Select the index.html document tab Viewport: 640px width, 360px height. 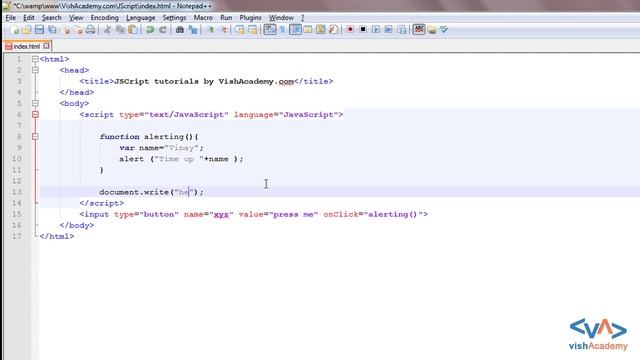(x=27, y=46)
